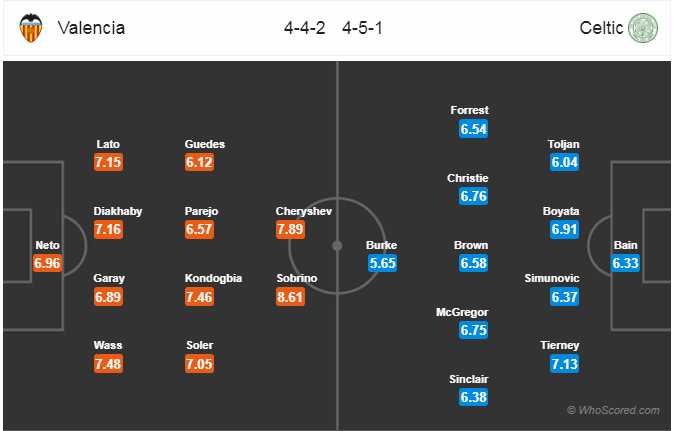Open the Valencia team name link
Image resolution: width=673 pixels, height=431 pixels.
91,28
